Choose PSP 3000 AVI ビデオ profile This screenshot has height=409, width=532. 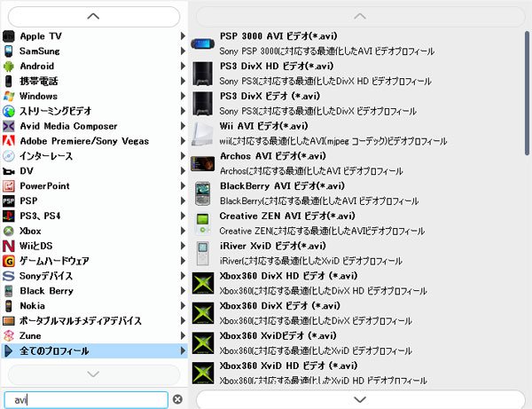pos(356,43)
